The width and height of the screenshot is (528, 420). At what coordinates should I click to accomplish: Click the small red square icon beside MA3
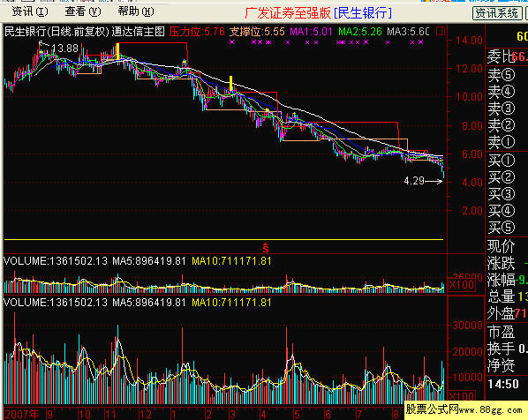tap(440, 31)
